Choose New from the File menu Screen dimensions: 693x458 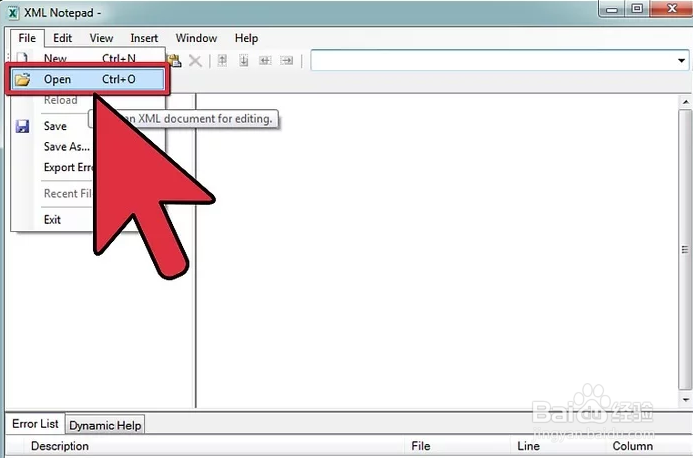[x=88, y=58]
